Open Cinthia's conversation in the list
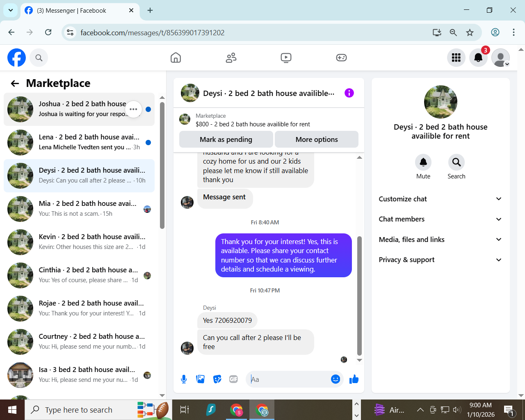This screenshot has height=420, width=525. pos(79,275)
